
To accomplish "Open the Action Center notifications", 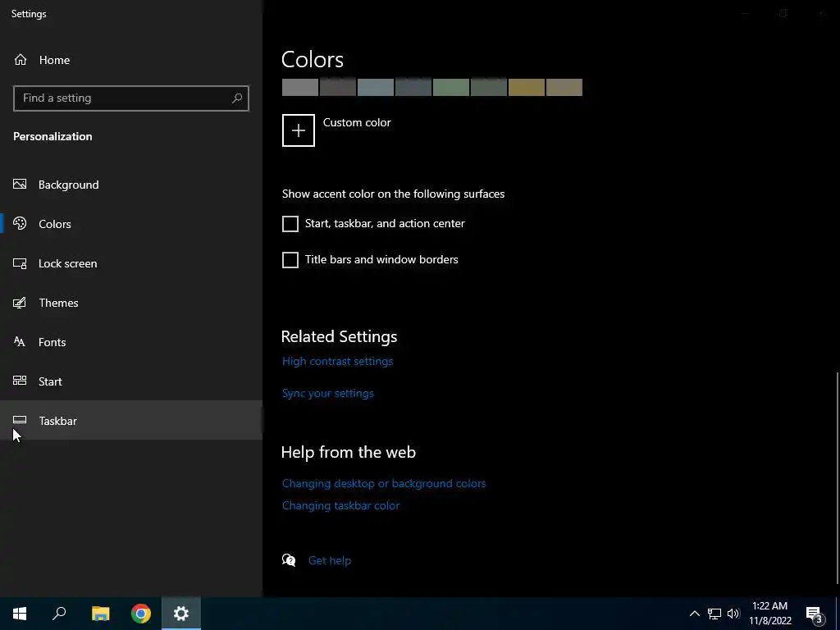I will point(815,614).
